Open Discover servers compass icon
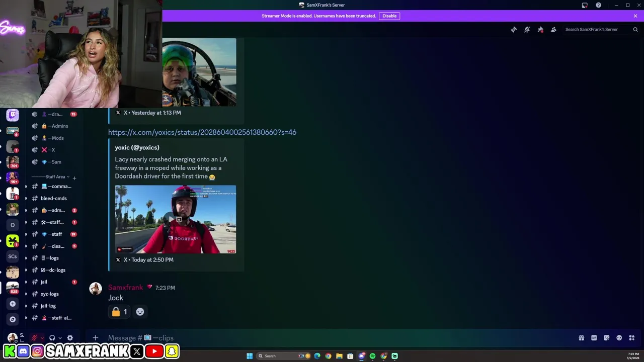644x362 pixels. [x=13, y=319]
